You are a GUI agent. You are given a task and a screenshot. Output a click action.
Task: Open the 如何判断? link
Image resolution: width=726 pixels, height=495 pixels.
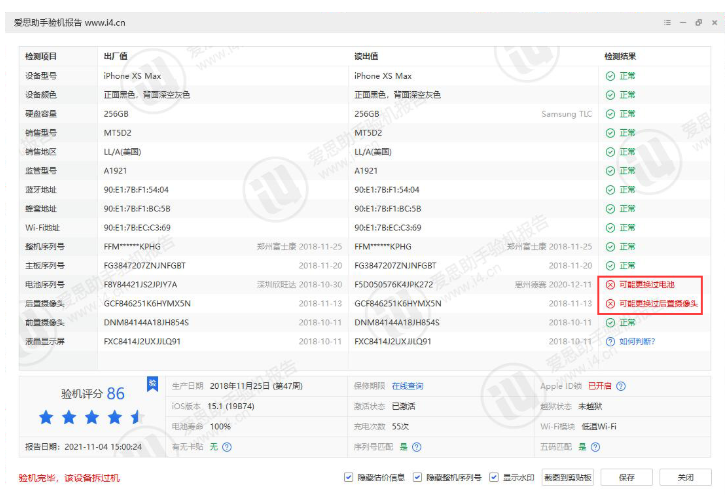pyautogui.click(x=637, y=342)
